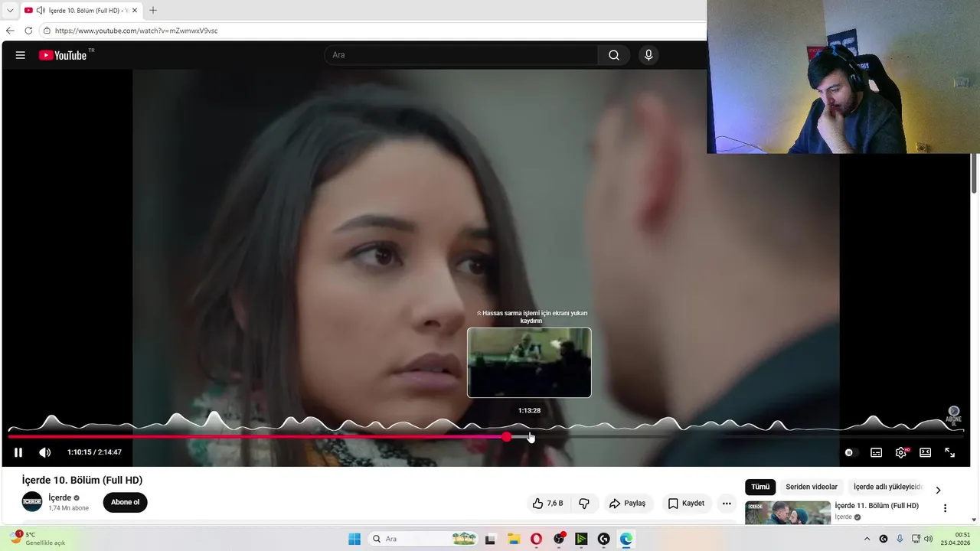The image size is (980, 551).
Task: Open the İçerde channel avatar
Action: [x=32, y=502]
